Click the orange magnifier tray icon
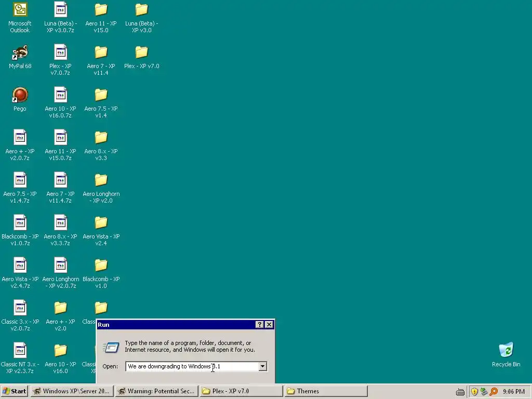The image size is (532, 399). point(494,392)
